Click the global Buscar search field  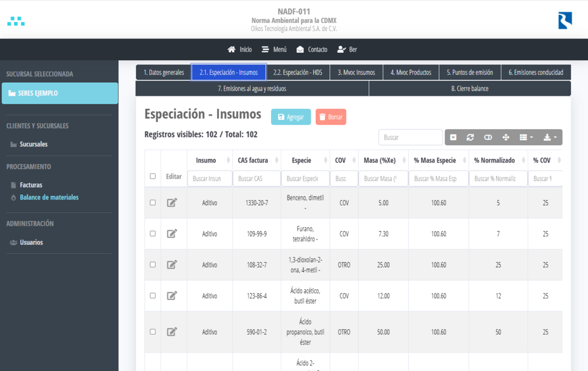tap(410, 137)
